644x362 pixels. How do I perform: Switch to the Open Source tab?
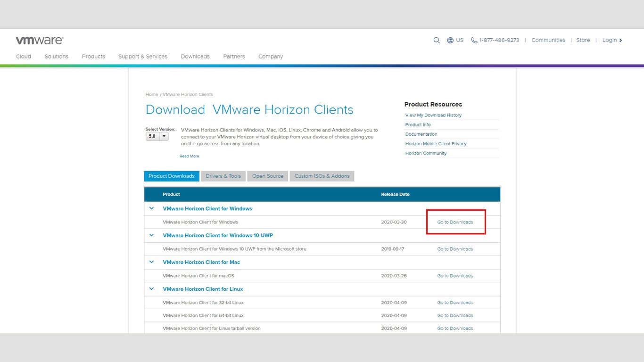(268, 176)
